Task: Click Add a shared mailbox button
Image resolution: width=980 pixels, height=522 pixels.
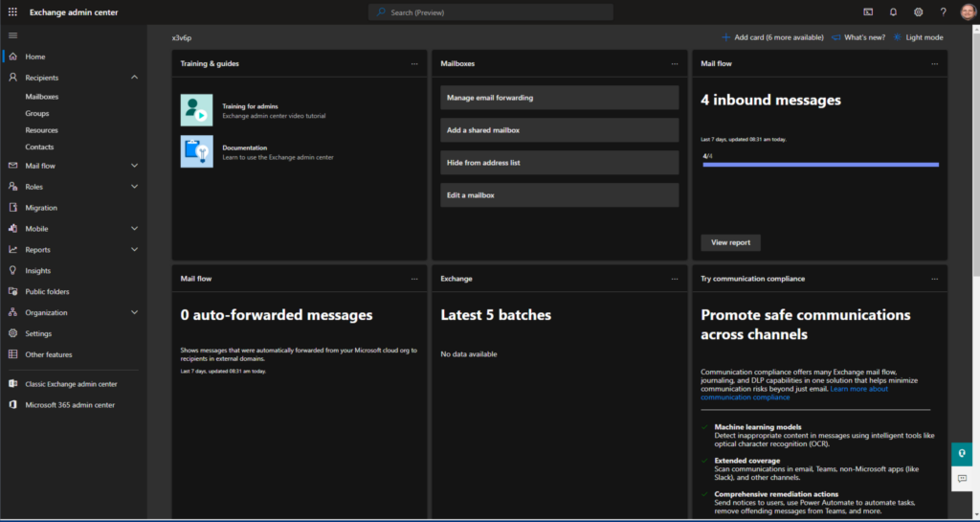Action: click(x=559, y=130)
